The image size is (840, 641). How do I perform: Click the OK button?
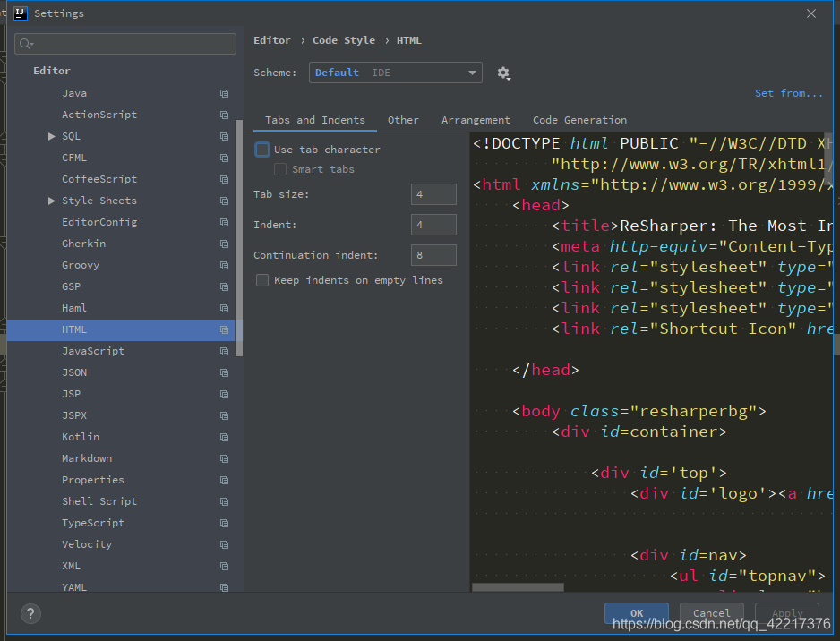point(637,613)
